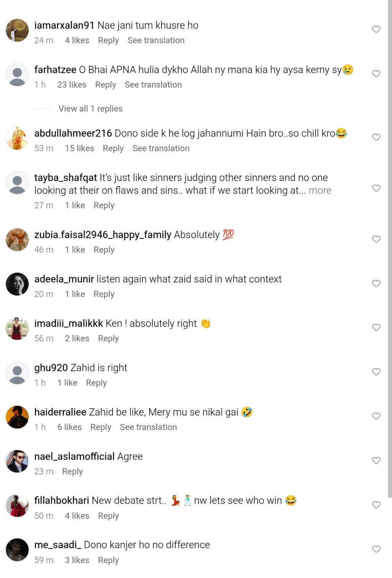Reply to abdullahmeer216's comment

pyautogui.click(x=113, y=148)
